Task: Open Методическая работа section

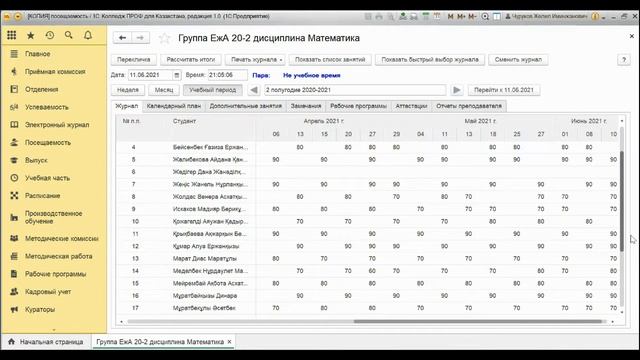Action: pos(58,256)
